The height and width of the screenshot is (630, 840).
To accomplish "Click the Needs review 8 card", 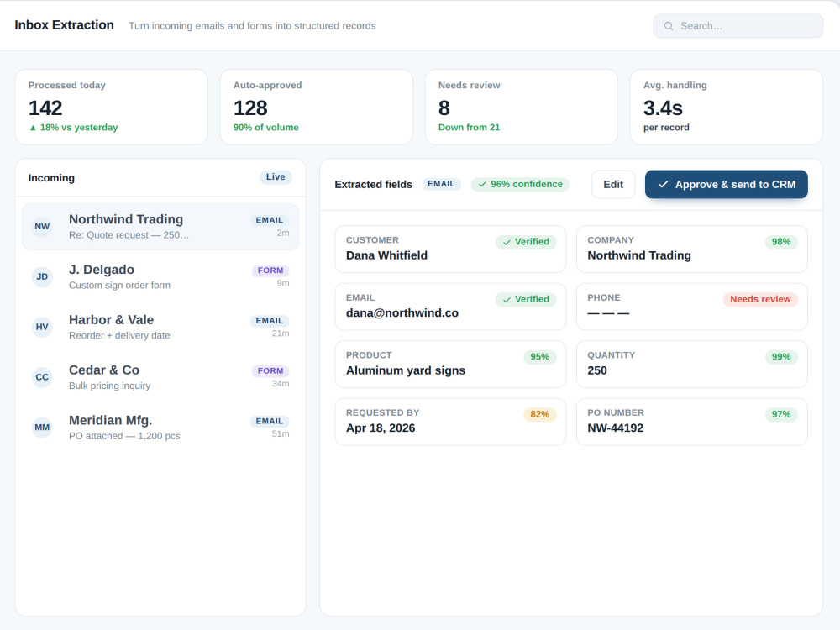I will point(522,107).
